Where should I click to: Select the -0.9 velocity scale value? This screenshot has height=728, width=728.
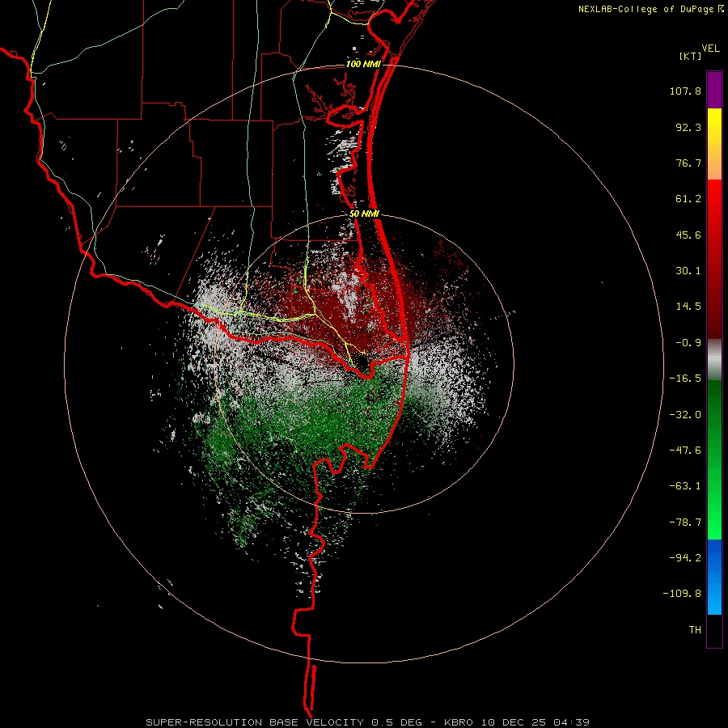688,343
